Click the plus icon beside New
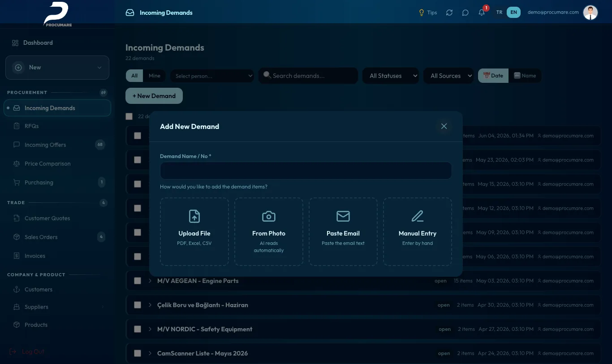Viewport: 612px width, 364px height. tap(18, 67)
